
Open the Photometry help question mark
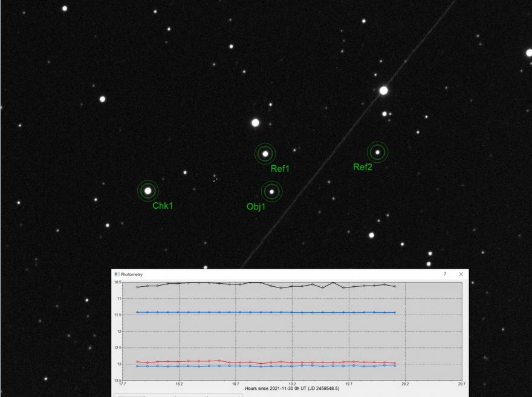coord(445,274)
